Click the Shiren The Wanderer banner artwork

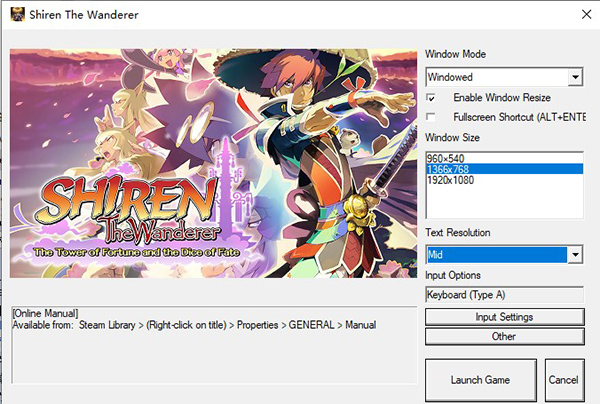[214, 163]
